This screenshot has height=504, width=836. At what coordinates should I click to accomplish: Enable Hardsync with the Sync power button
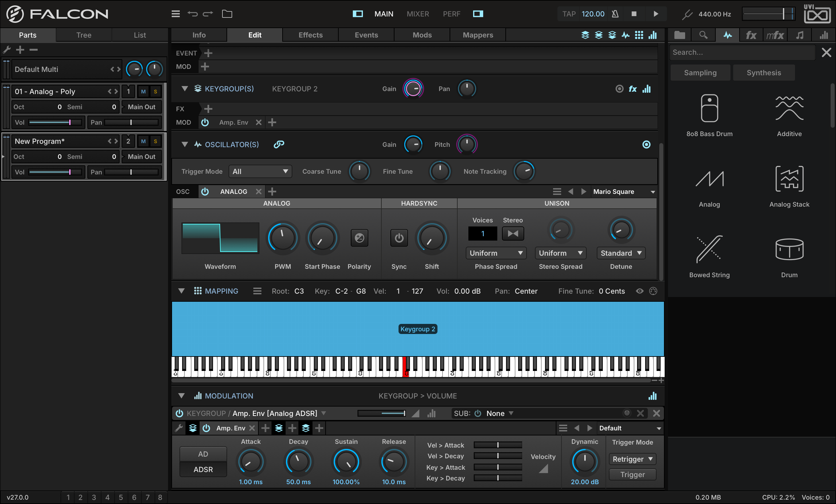(399, 238)
